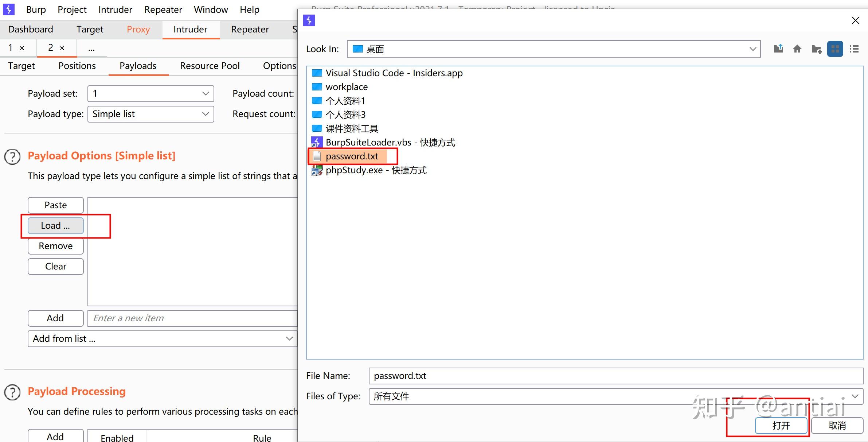
Task: Close Intruder tab 1
Action: [x=22, y=48]
